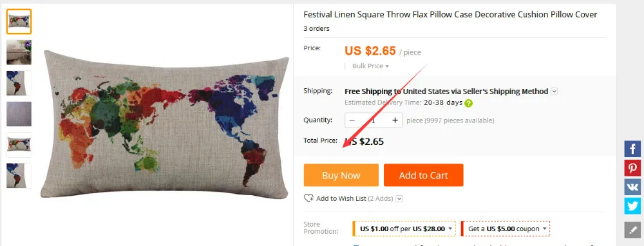Select the first pillow thumbnail
644x246 pixels.
click(x=19, y=21)
